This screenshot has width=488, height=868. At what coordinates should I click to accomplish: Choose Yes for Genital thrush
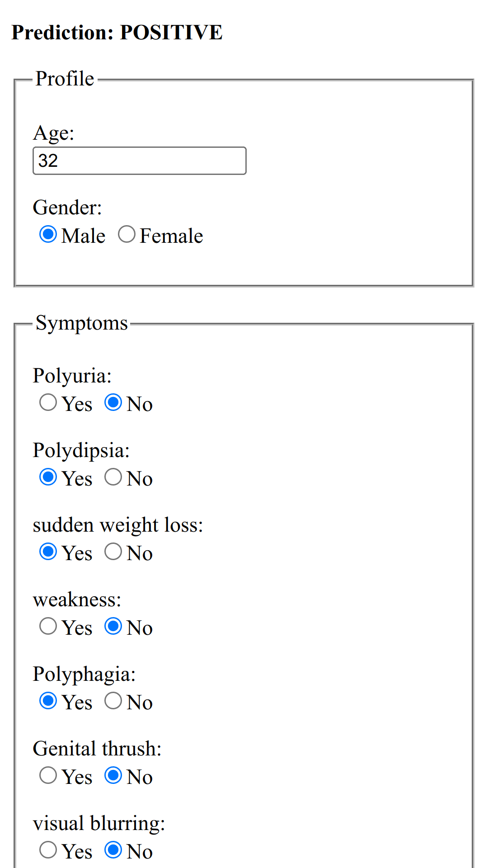(x=48, y=775)
